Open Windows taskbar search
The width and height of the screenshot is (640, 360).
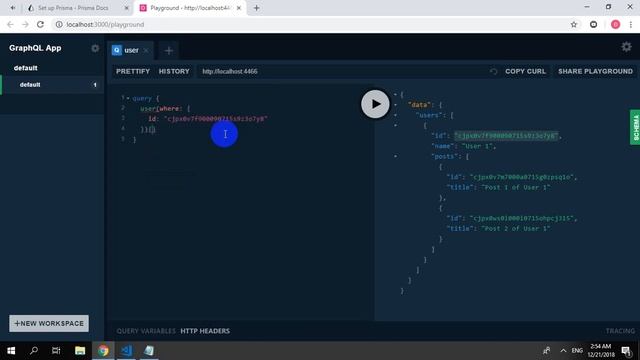point(34,351)
